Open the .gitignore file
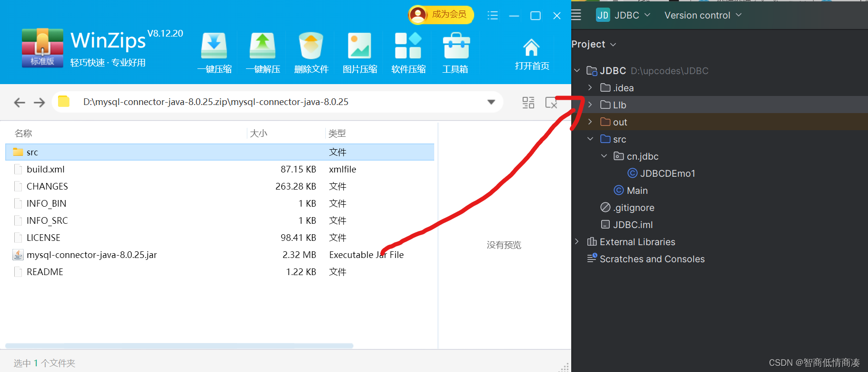This screenshot has width=868, height=372. pos(627,208)
